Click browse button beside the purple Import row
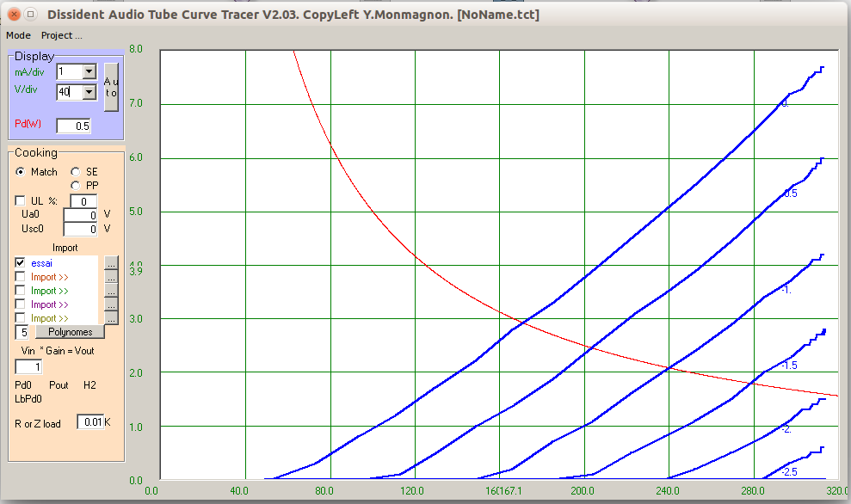851x504 pixels. tap(110, 304)
